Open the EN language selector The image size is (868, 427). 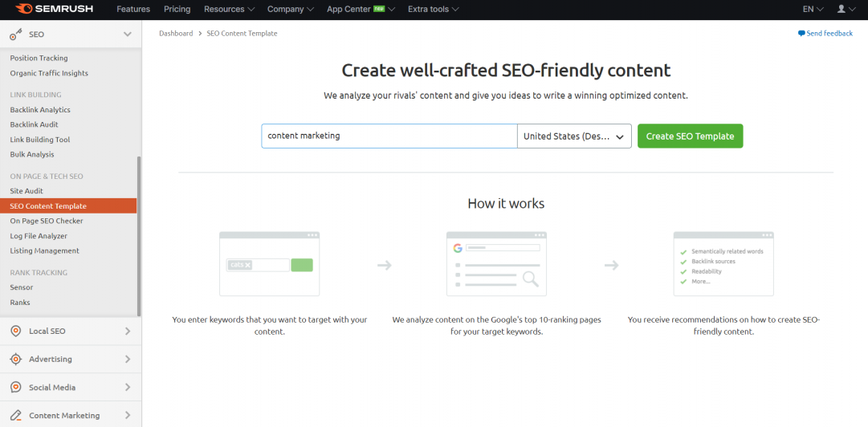[x=813, y=10]
